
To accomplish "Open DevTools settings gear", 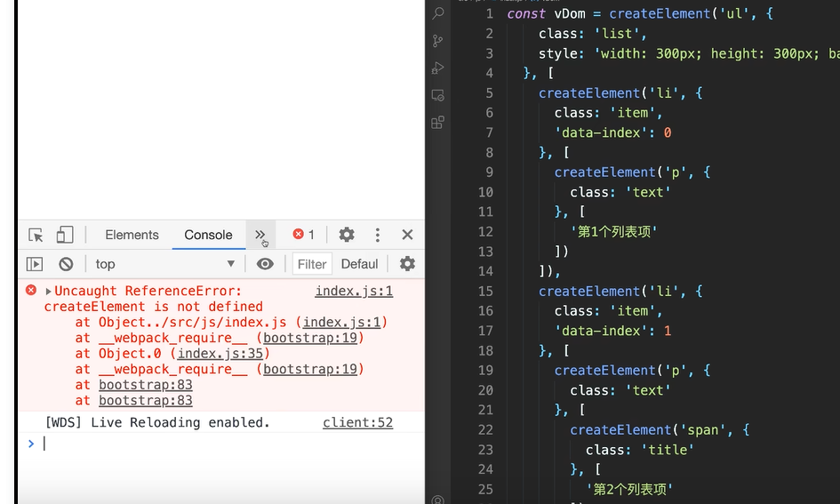I will tap(347, 235).
